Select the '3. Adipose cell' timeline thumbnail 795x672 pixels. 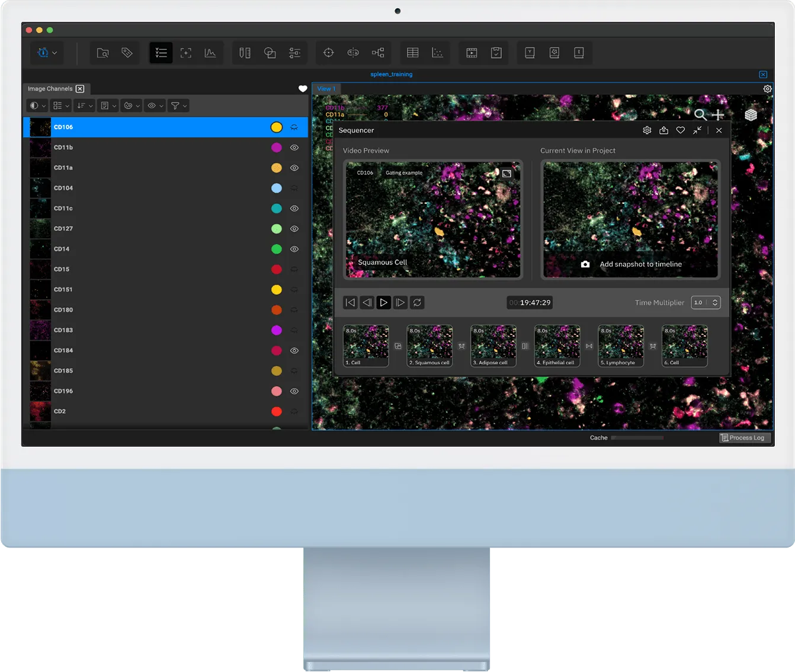tap(493, 346)
